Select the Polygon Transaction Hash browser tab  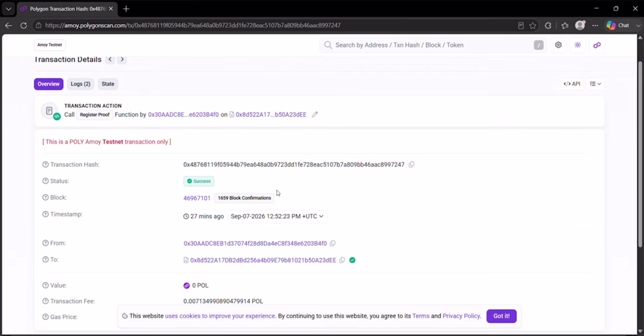pyautogui.click(x=67, y=9)
